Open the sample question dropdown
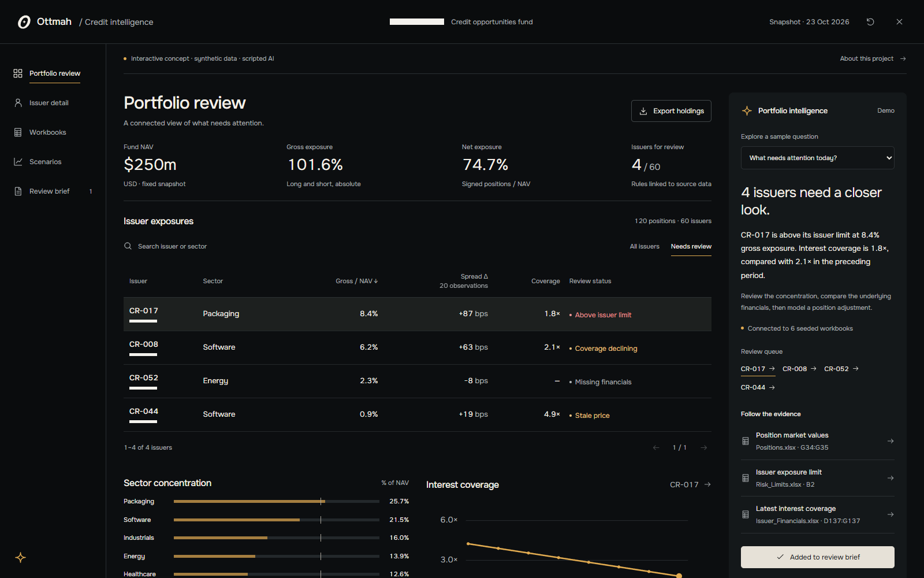The height and width of the screenshot is (578, 924). click(x=817, y=158)
